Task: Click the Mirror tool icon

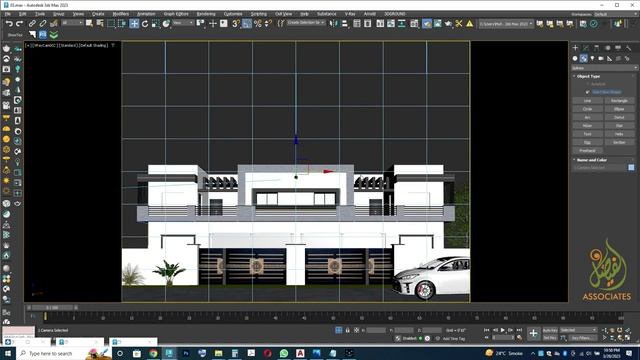Action: [333, 24]
